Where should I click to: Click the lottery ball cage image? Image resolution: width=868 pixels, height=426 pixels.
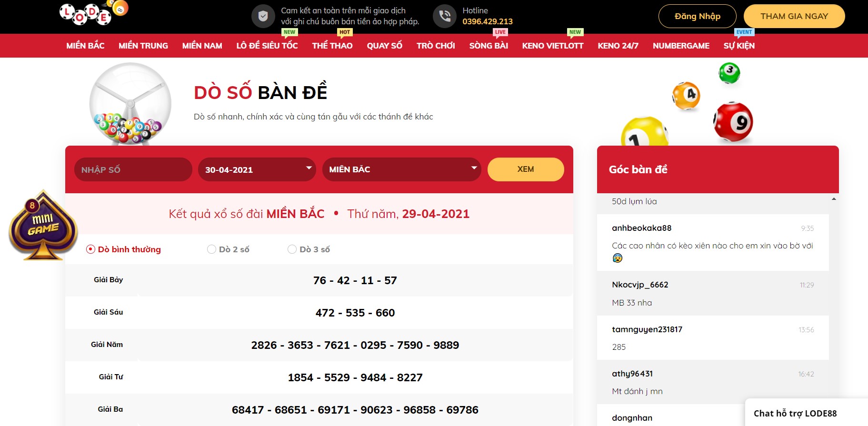[130, 104]
